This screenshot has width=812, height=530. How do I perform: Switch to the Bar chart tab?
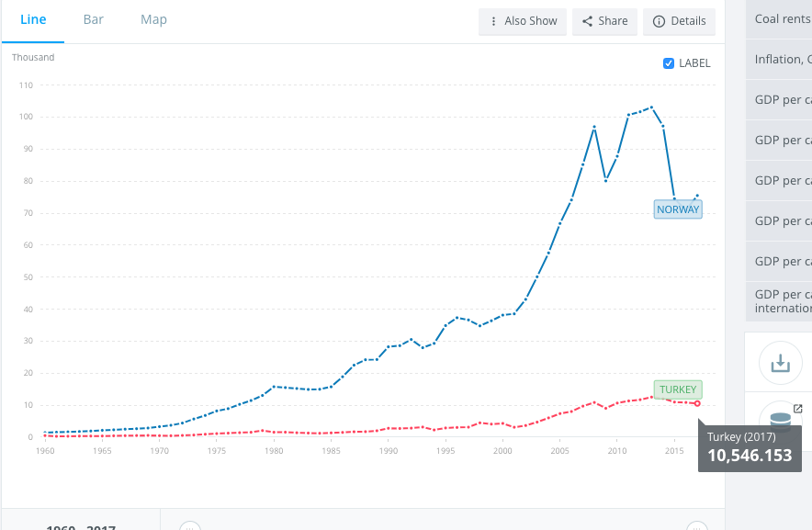94,19
